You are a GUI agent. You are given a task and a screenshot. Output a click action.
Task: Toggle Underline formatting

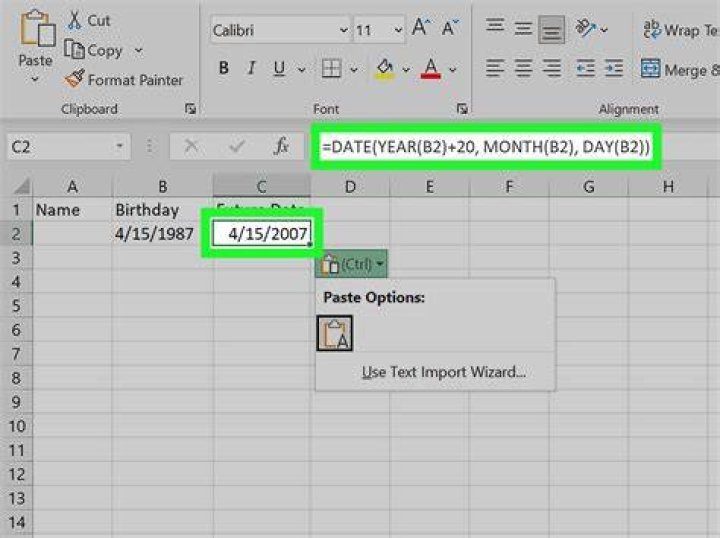tap(279, 68)
